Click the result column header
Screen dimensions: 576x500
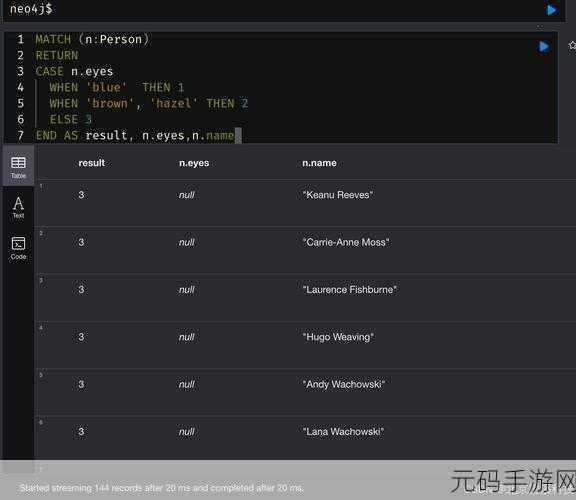pyautogui.click(x=91, y=163)
